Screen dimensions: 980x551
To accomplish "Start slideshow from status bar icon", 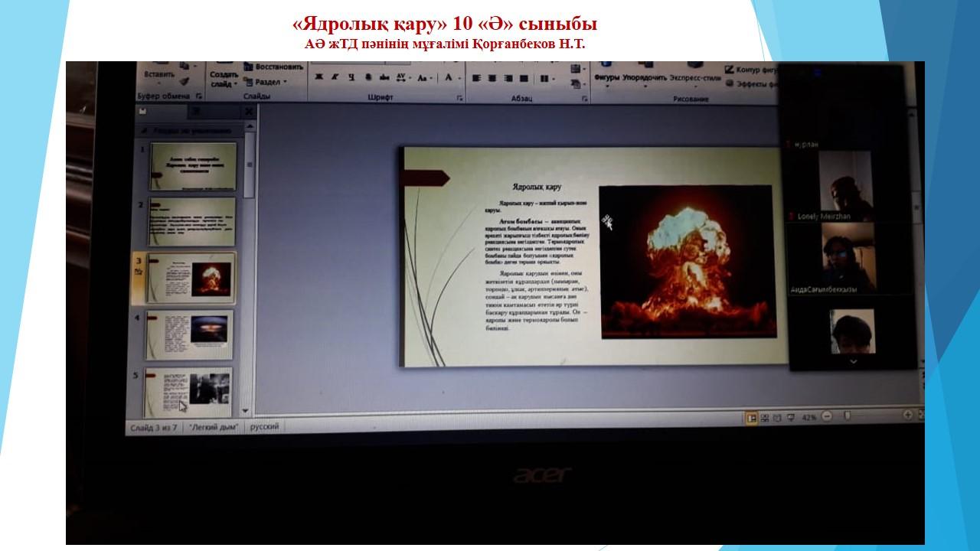I will [x=789, y=418].
